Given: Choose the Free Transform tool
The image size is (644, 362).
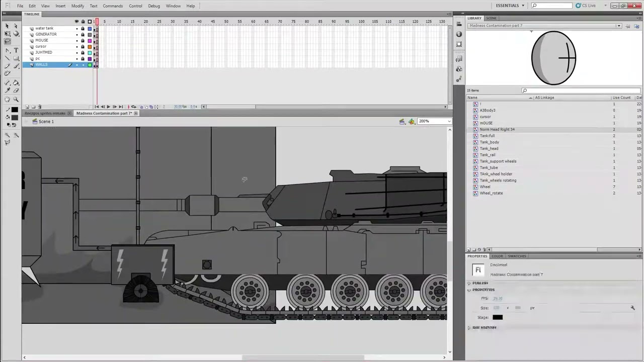Looking at the screenshot, I should click(8, 34).
